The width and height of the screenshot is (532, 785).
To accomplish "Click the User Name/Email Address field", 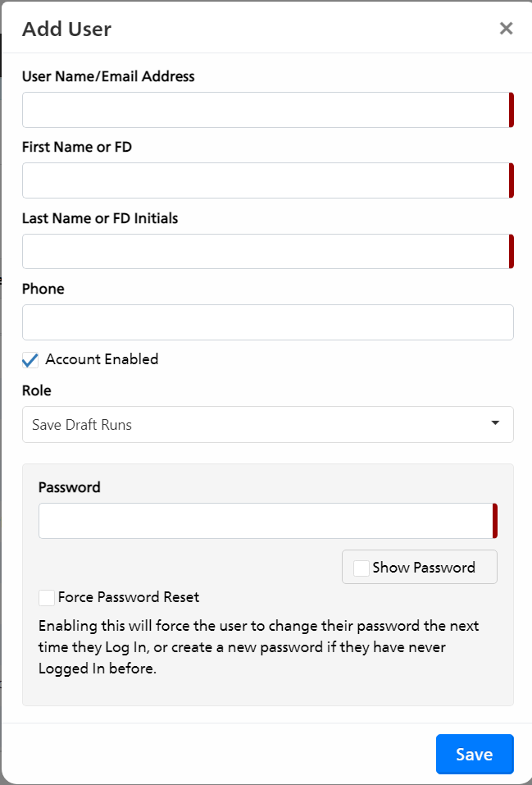I will click(268, 110).
